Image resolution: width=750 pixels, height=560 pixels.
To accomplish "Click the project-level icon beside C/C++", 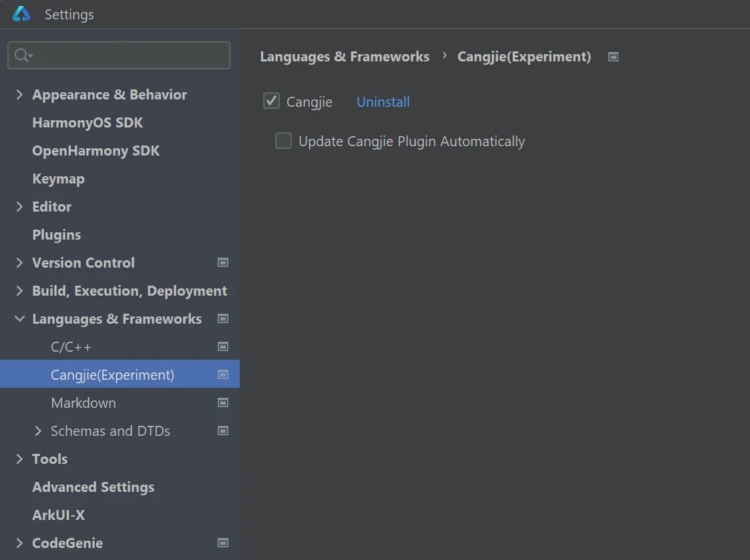I will tap(223, 347).
